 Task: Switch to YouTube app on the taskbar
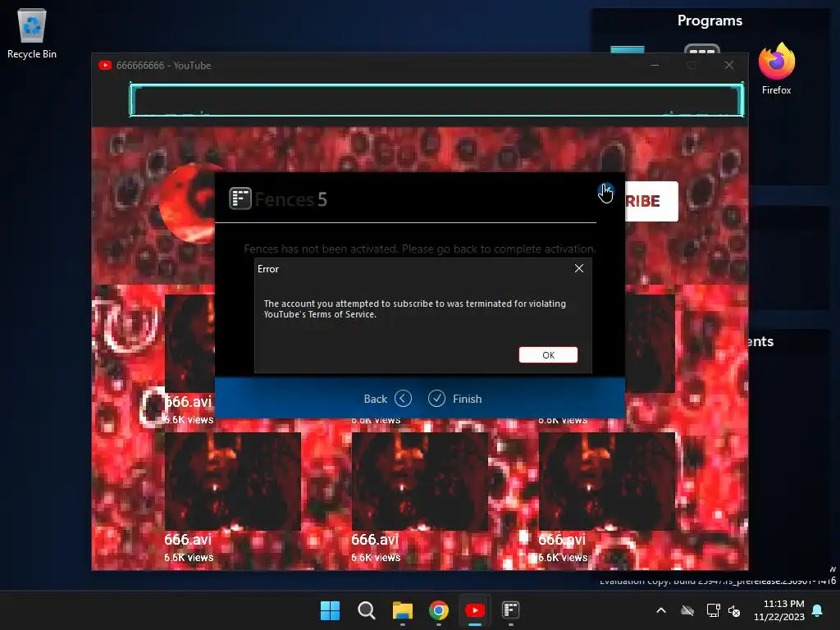[475, 610]
